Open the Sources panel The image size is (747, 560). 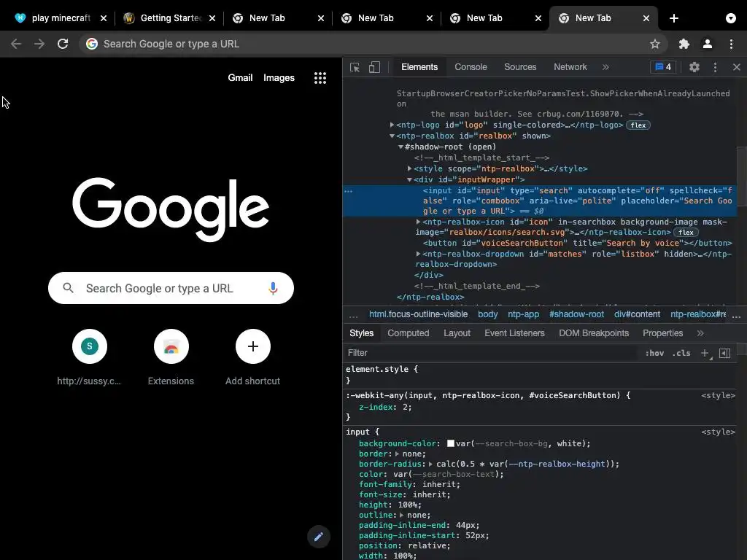tap(520, 67)
